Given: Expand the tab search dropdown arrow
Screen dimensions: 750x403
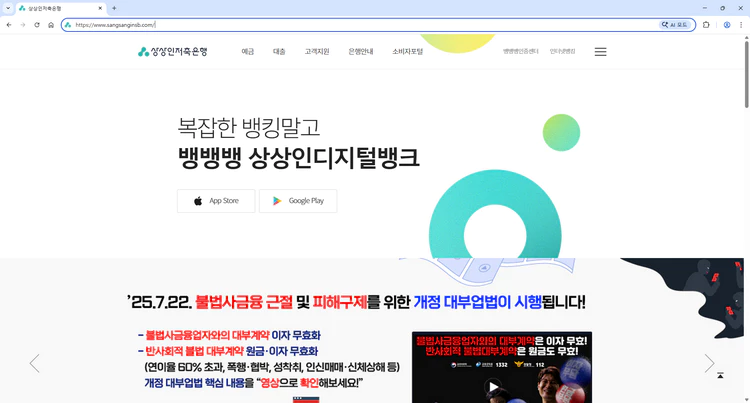Looking at the screenshot, I should tap(8, 8).
